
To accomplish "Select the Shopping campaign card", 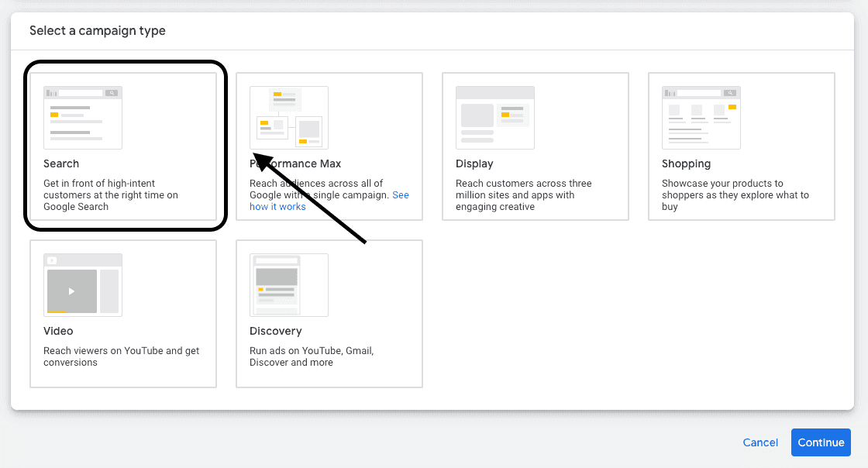I will coord(741,146).
